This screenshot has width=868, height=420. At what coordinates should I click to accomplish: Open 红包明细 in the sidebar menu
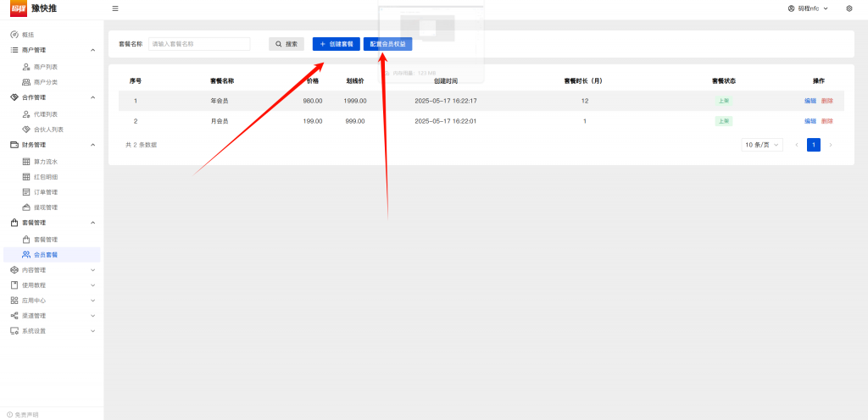tap(46, 177)
